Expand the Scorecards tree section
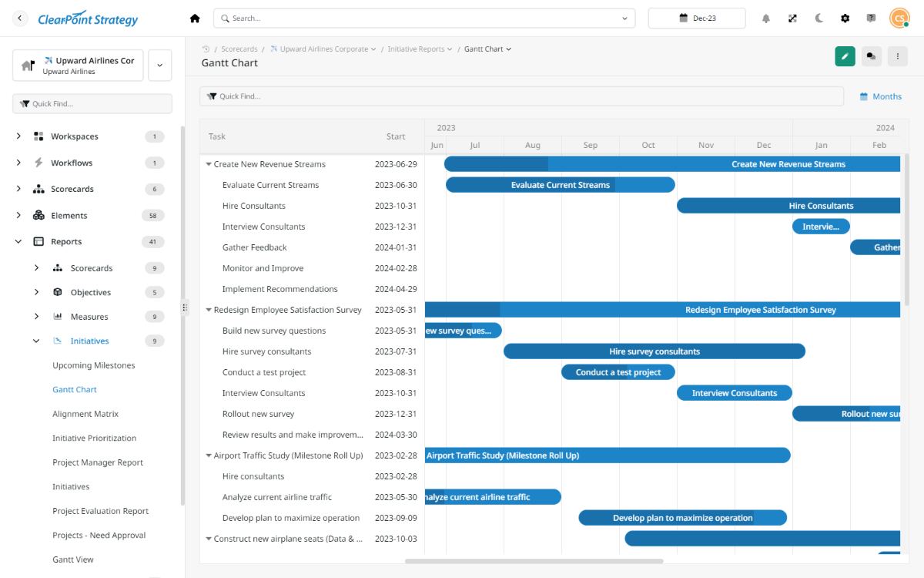This screenshot has height=578, width=924. click(18, 189)
